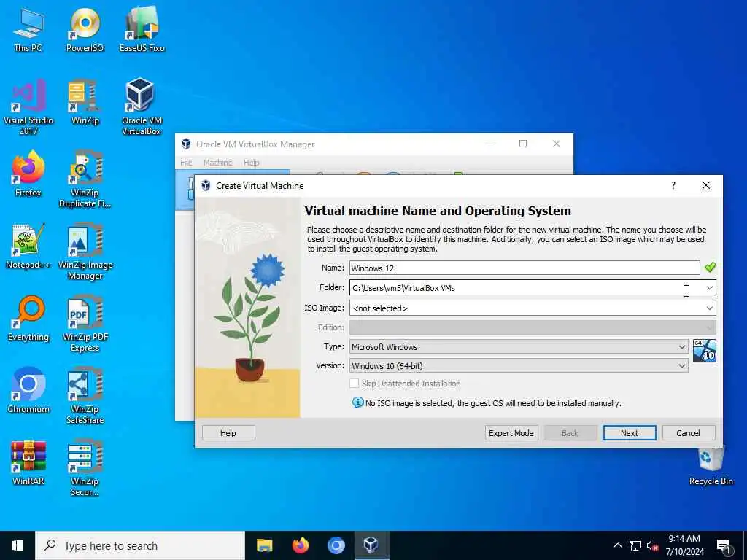Select the EaseUS Fixo desktop shortcut
This screenshot has width=747, height=560.
142,29
